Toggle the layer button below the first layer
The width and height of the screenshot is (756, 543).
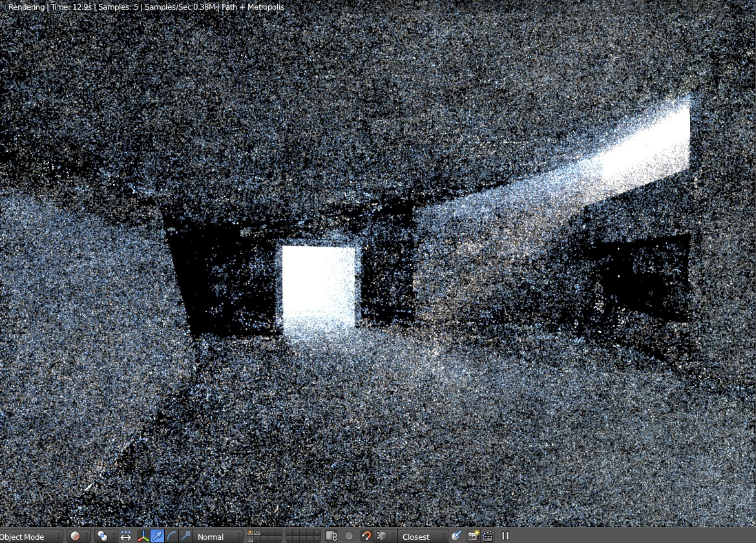[x=250, y=539]
